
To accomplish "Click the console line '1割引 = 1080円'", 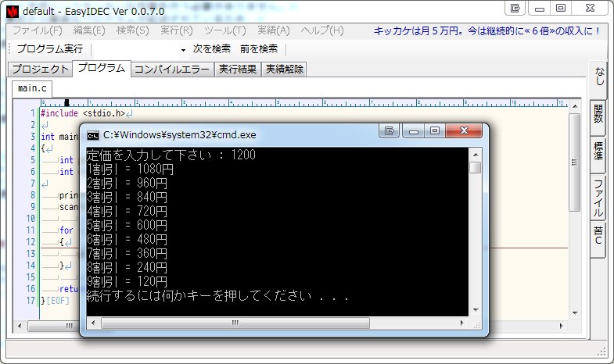I will tap(130, 170).
